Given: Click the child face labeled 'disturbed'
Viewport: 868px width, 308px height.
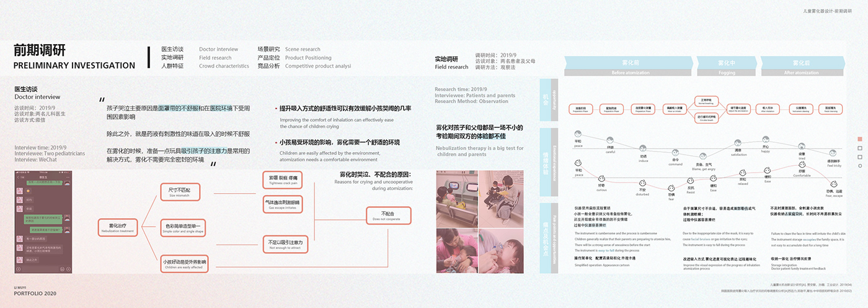Looking at the screenshot, I should coord(642,183).
